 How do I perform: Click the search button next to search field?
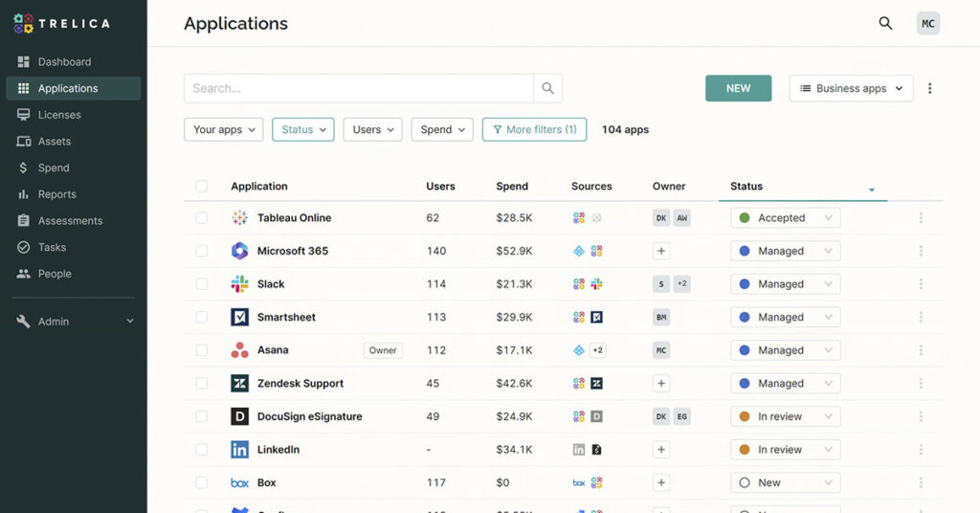(x=547, y=88)
